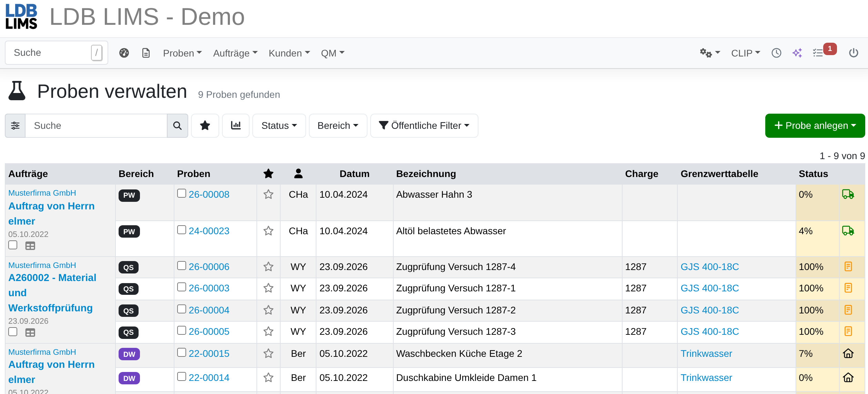Open table view icon under order A260002

30,333
